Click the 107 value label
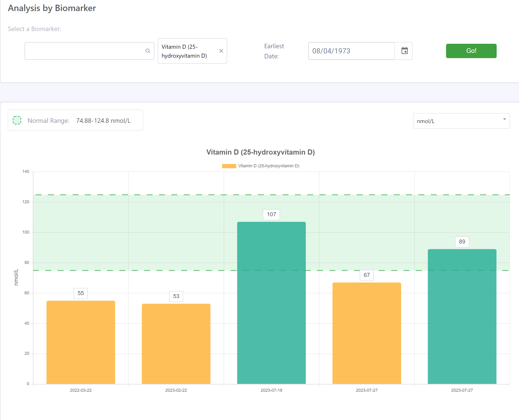This screenshot has height=420, width=519. point(271,214)
